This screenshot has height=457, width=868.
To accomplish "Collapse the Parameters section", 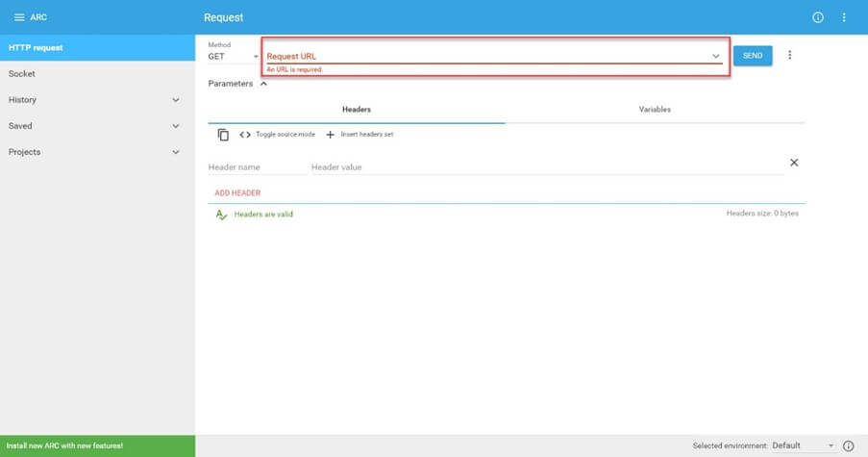I will point(263,84).
